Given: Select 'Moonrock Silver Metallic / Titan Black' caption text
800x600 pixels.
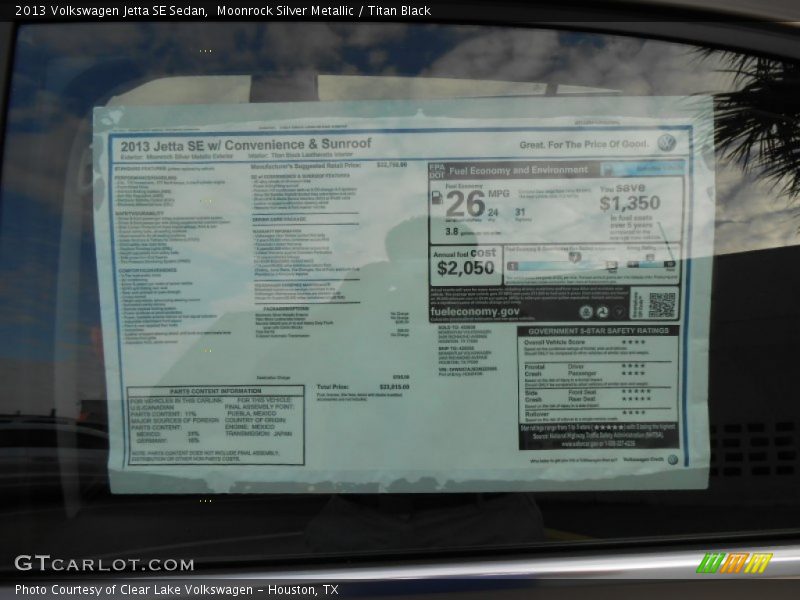Looking at the screenshot, I should tap(323, 11).
